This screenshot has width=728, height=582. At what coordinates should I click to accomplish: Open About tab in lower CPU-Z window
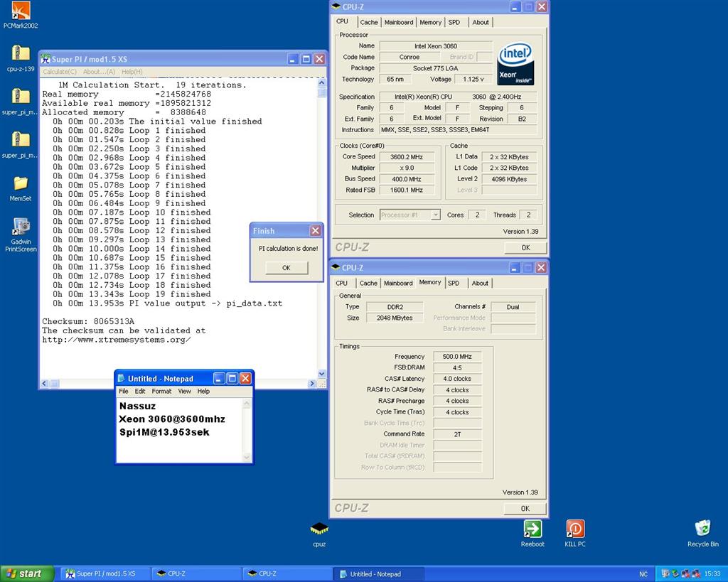[x=480, y=283]
